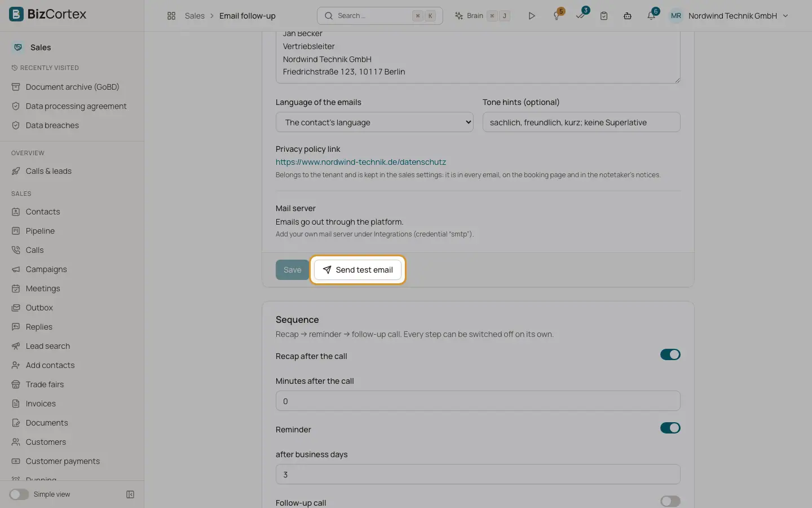Image resolution: width=812 pixels, height=508 pixels.
Task: Open the nordwind-technik.de privacy policy link
Action: (x=361, y=162)
